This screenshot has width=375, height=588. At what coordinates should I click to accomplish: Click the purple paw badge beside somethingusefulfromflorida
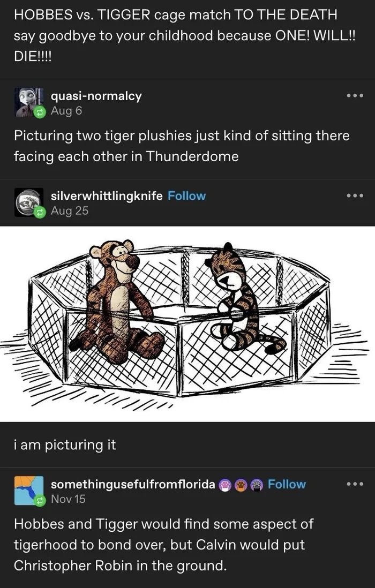point(224,484)
